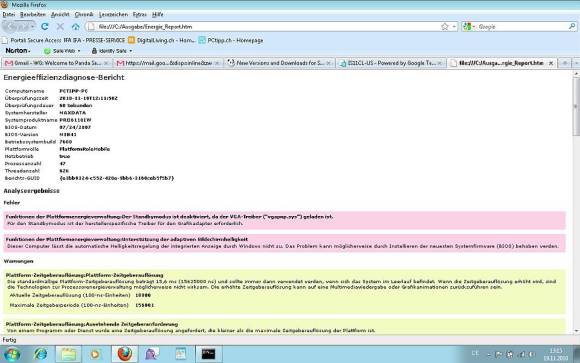Viewport: 580px width, 363px height.
Task: Click the stop loading X icon
Action: click(60, 27)
